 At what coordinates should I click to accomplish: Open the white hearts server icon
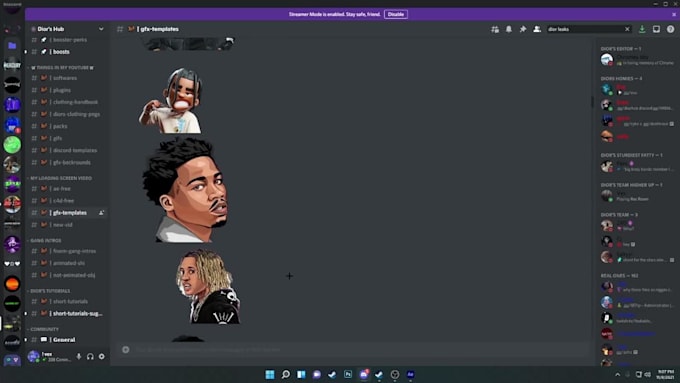coord(12,264)
